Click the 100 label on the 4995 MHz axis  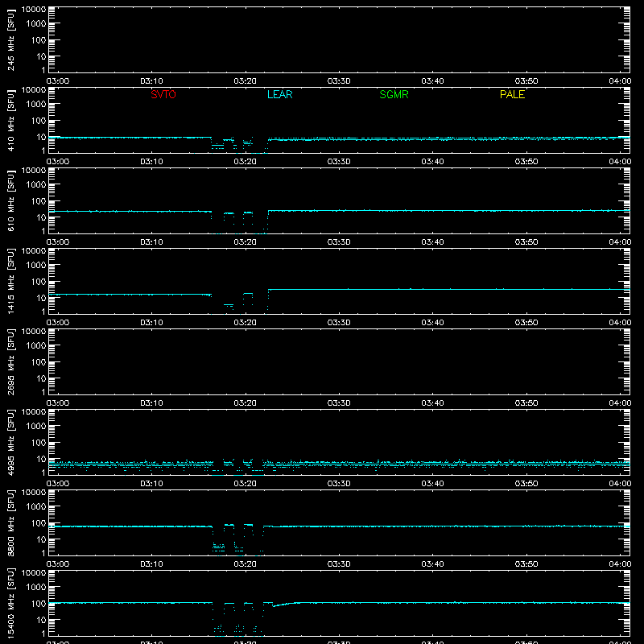tap(39, 443)
